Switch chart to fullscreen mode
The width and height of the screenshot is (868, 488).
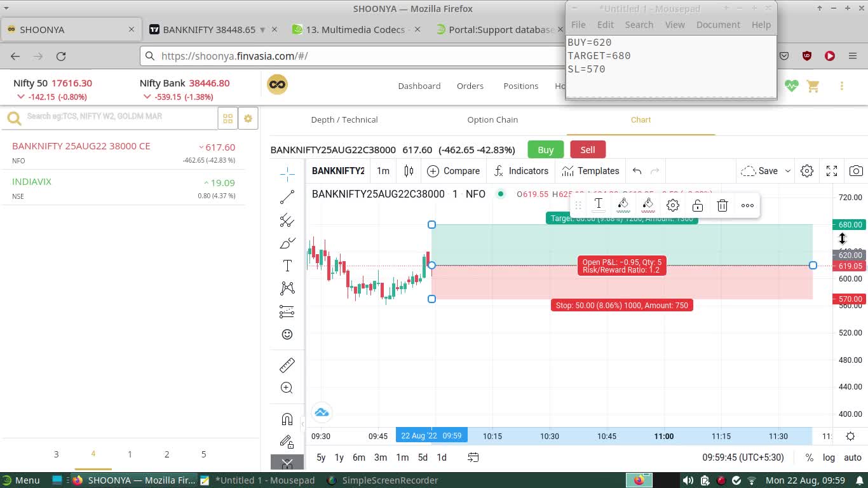point(832,171)
